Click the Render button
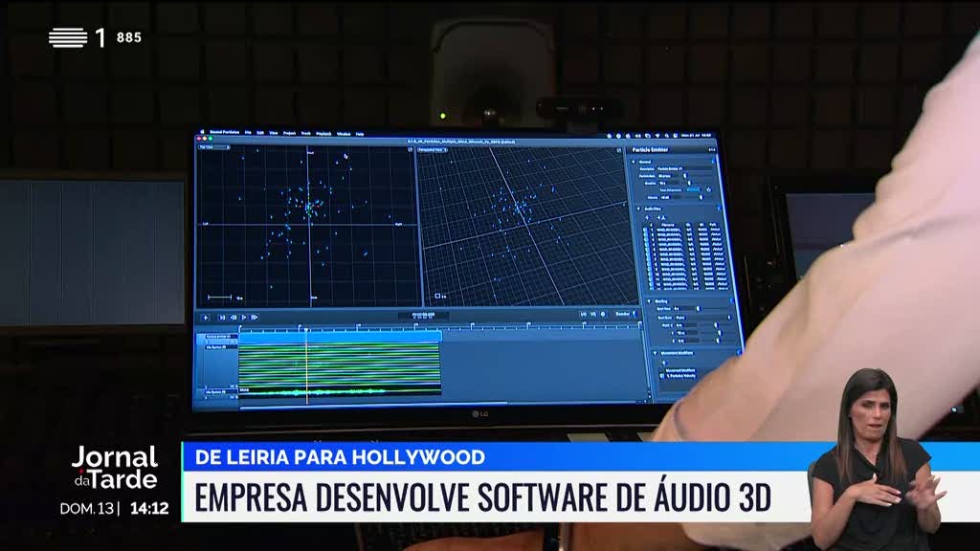 click(x=624, y=314)
